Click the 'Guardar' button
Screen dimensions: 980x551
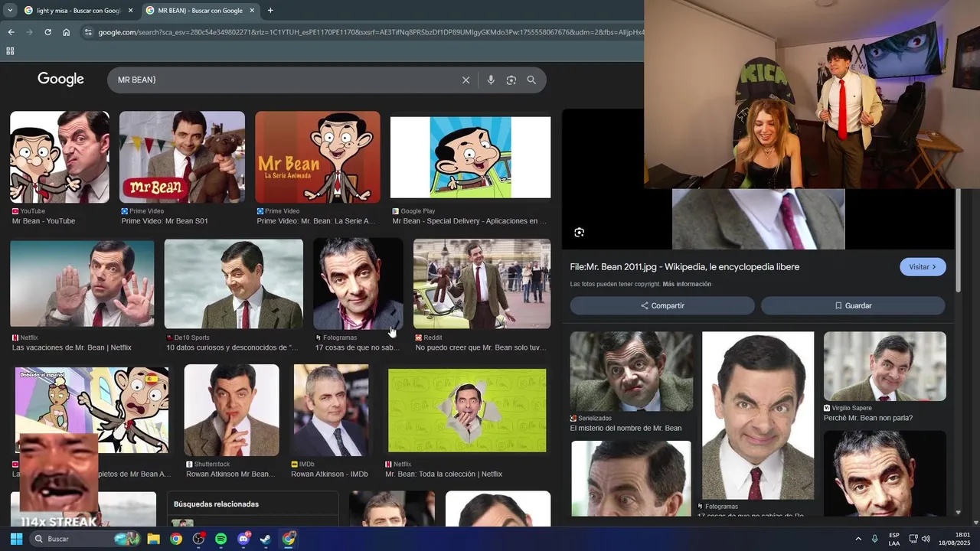(853, 306)
